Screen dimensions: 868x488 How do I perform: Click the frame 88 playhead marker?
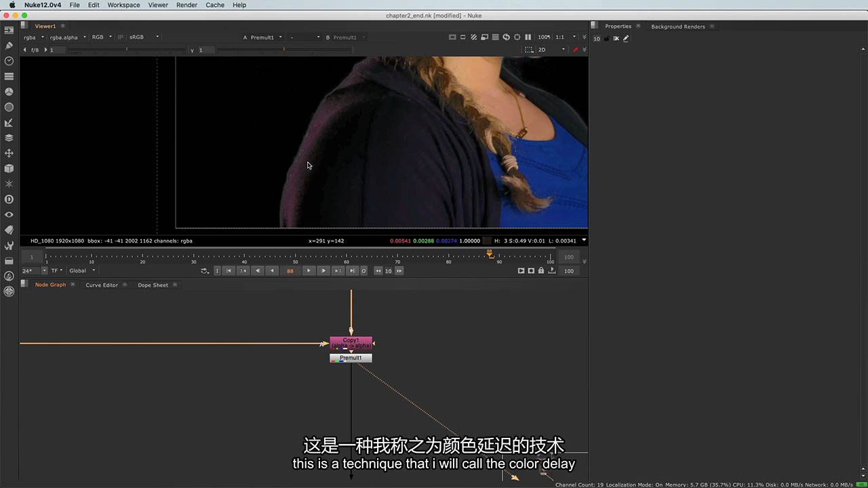tap(490, 253)
